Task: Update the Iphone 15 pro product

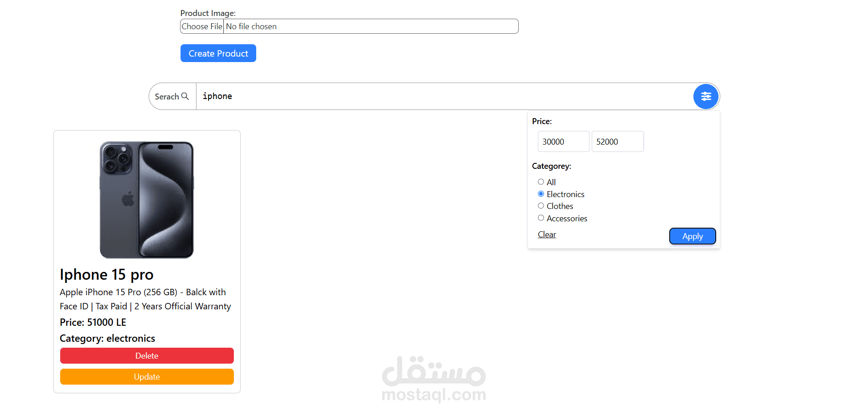Action: tap(147, 377)
